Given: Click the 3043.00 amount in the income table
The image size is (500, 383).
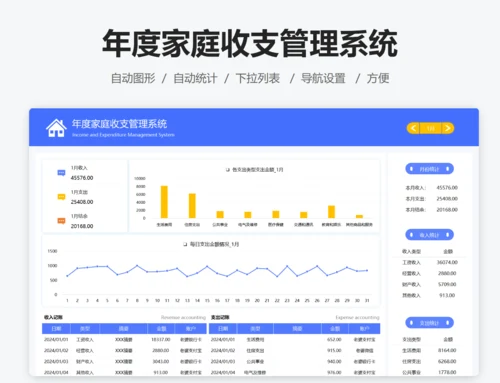Looking at the screenshot, I should [x=160, y=362].
